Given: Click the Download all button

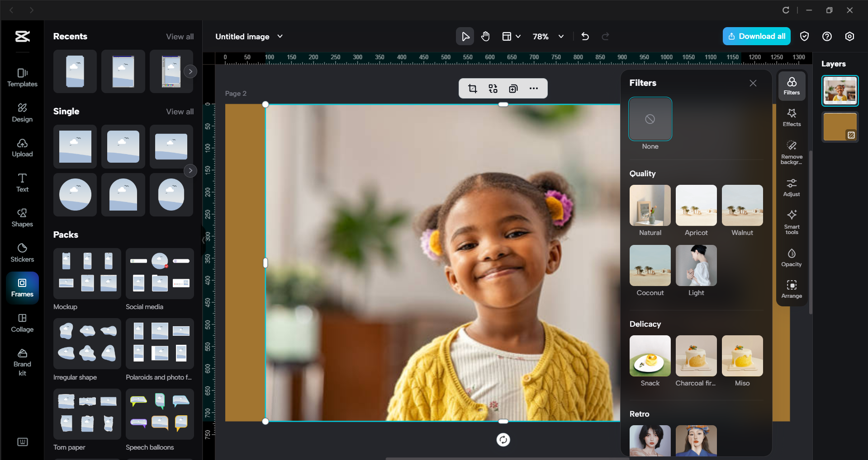Looking at the screenshot, I should click(x=756, y=36).
